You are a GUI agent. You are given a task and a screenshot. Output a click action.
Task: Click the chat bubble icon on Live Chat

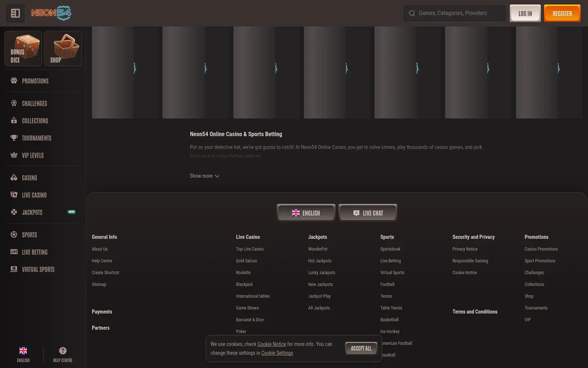coord(356,213)
